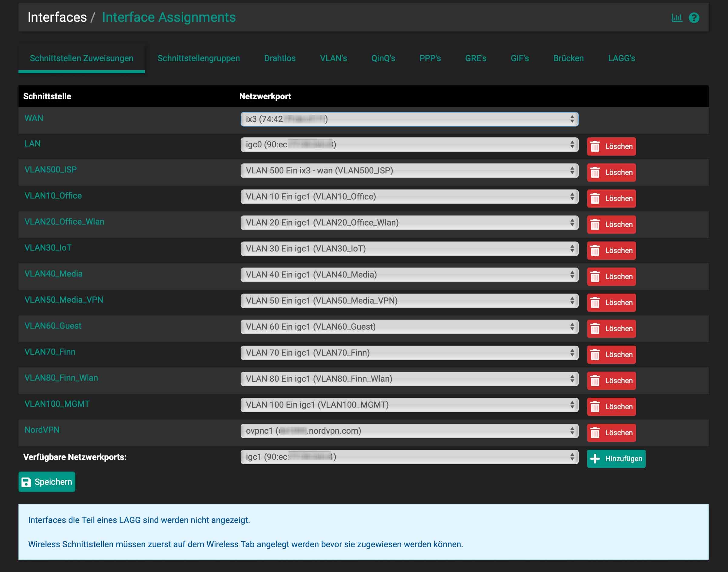
Task: Delete the VLAN30_IoT interface assignment
Action: tap(611, 251)
